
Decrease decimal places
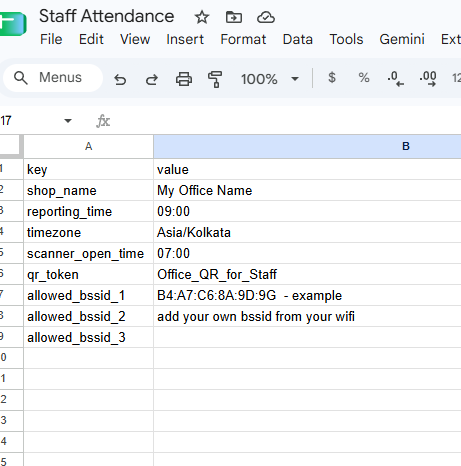pyautogui.click(x=396, y=79)
